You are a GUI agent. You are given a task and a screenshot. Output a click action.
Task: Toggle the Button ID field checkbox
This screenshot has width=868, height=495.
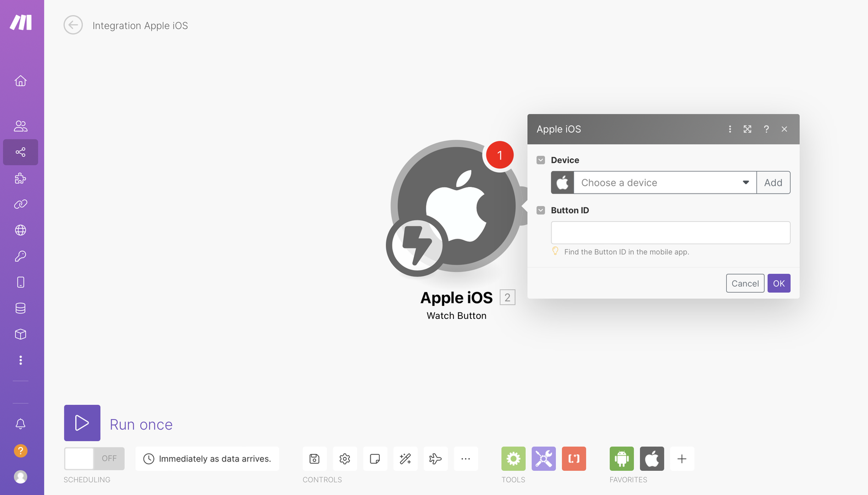coord(541,210)
